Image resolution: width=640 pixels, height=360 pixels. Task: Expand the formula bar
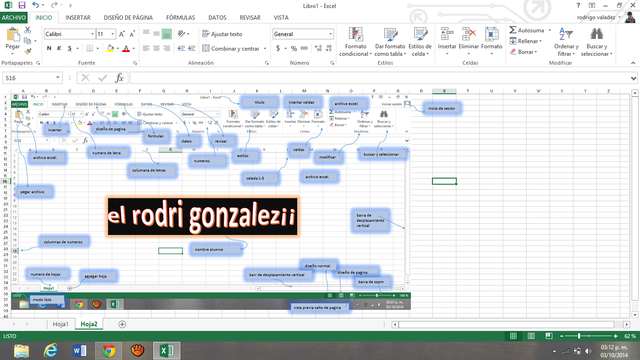[633, 78]
